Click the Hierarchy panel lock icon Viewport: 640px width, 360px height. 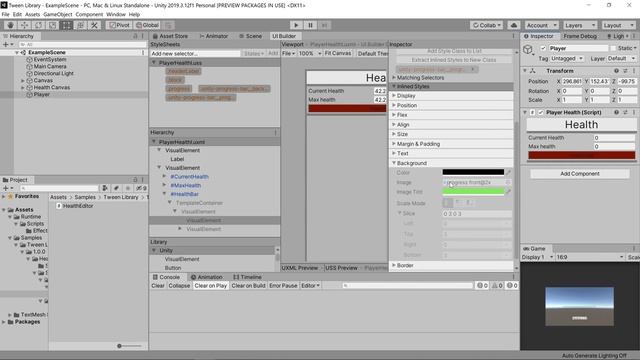pos(135,36)
